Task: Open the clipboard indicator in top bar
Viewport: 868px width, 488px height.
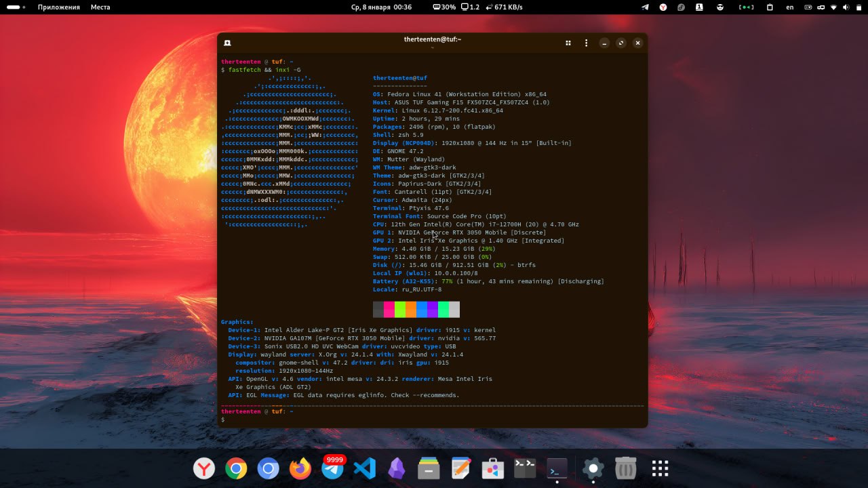Action: pos(770,7)
